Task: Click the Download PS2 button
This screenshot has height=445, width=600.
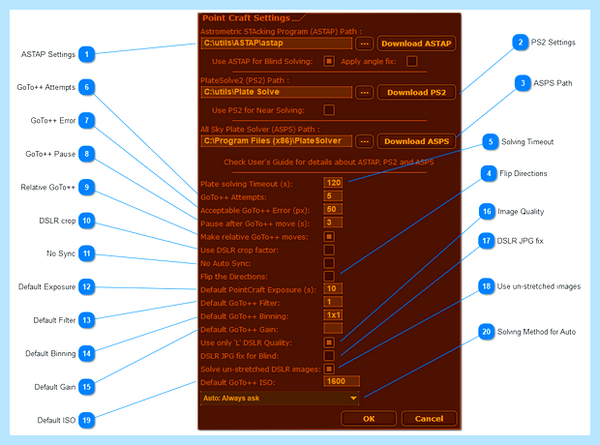Action: coord(416,93)
